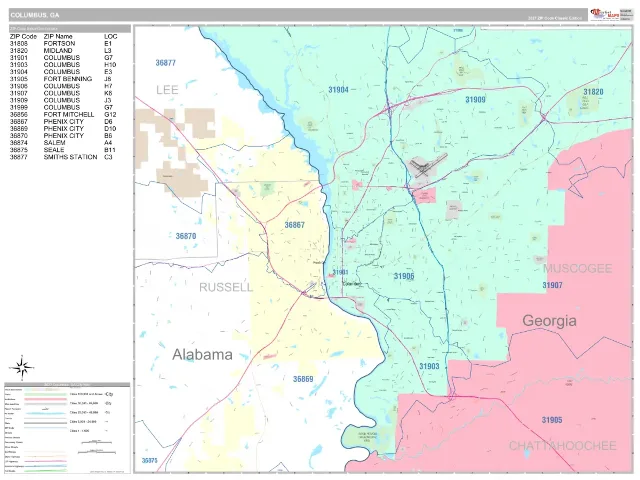The height and width of the screenshot is (480, 640).
Task: Click the 36875 ZIP label on the map
Action: tap(149, 460)
